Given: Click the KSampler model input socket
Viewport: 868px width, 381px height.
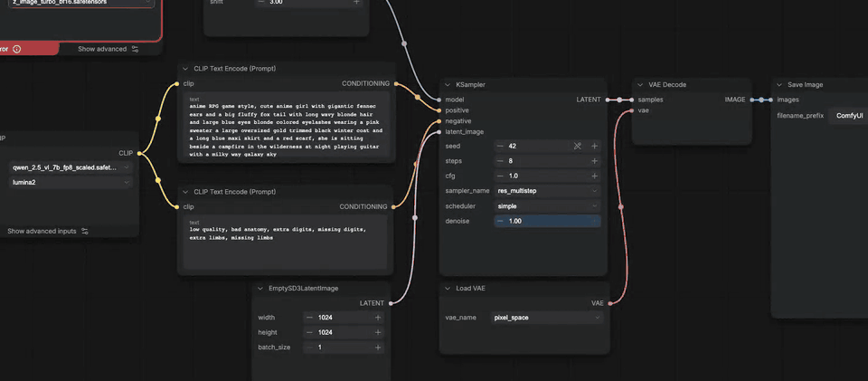Looking at the screenshot, I should [439, 100].
